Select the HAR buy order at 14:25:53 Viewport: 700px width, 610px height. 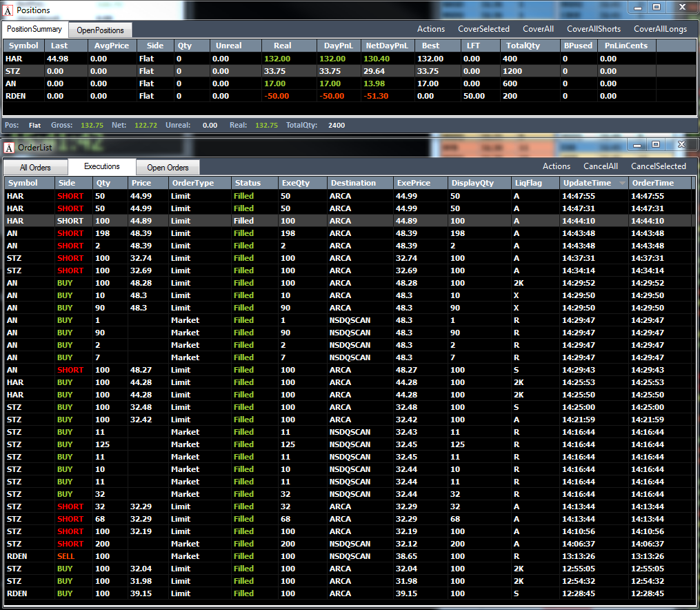point(350,383)
